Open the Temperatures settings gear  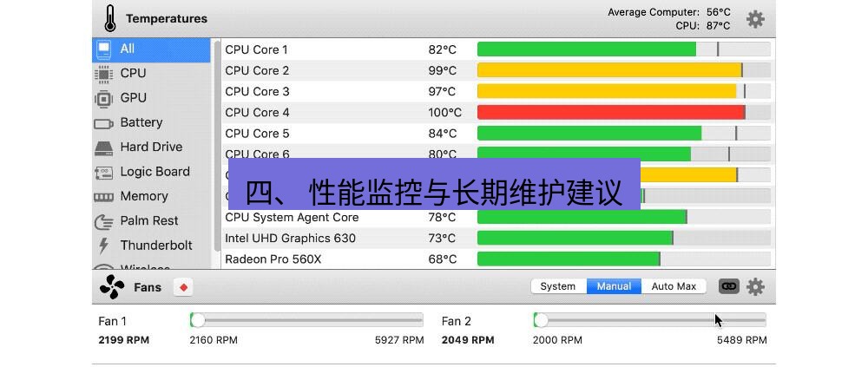coord(755,19)
